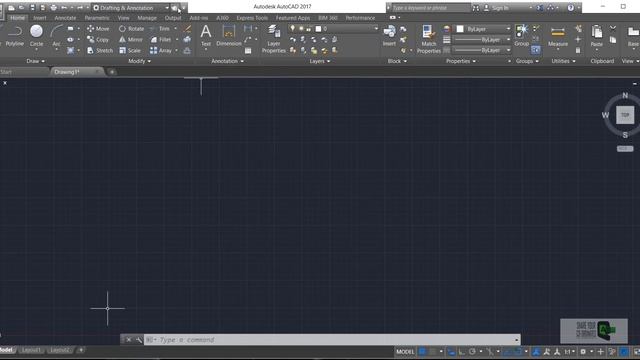Toggle MODEL space button in status bar
The image size is (640, 360).
point(405,351)
